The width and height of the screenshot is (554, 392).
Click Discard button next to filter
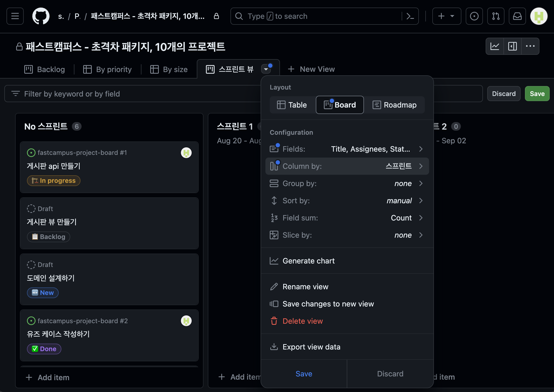pyautogui.click(x=504, y=94)
